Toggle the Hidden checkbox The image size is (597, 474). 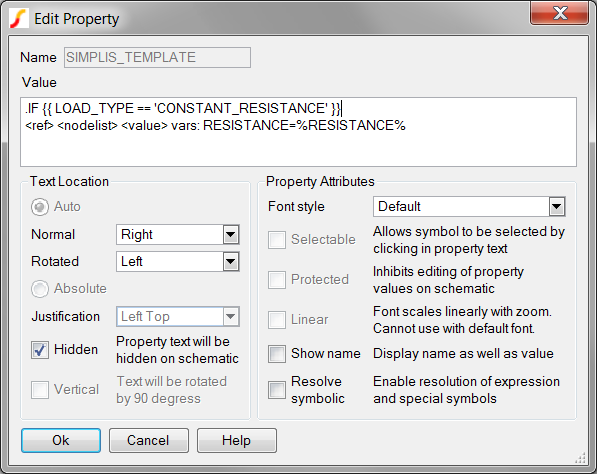click(40, 350)
